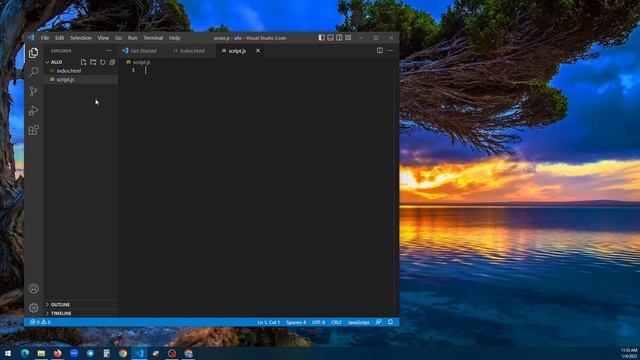Click JavaScript language mode in status bar
This screenshot has height=360, width=640.
[x=358, y=322]
